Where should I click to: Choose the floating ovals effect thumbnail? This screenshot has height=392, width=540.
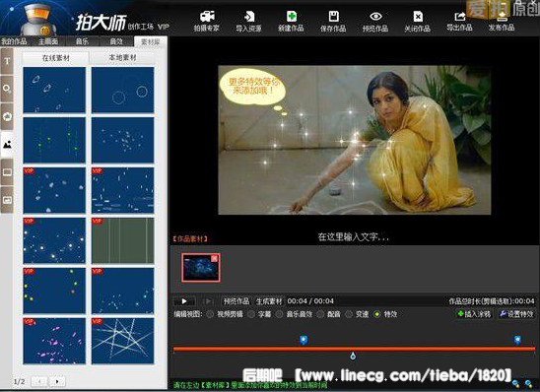(x=54, y=90)
